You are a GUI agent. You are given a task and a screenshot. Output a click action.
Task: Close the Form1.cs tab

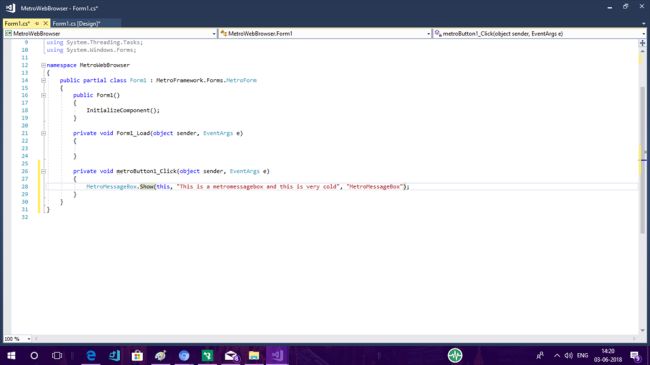(46, 24)
